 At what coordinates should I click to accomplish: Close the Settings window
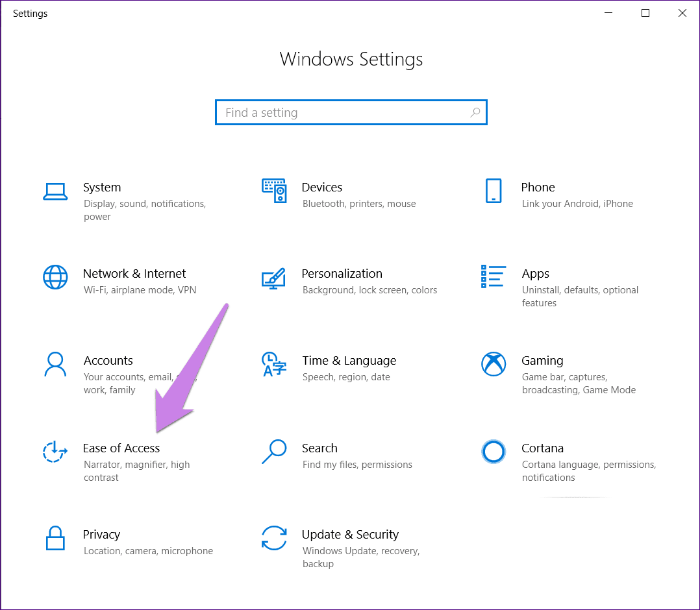(x=682, y=13)
